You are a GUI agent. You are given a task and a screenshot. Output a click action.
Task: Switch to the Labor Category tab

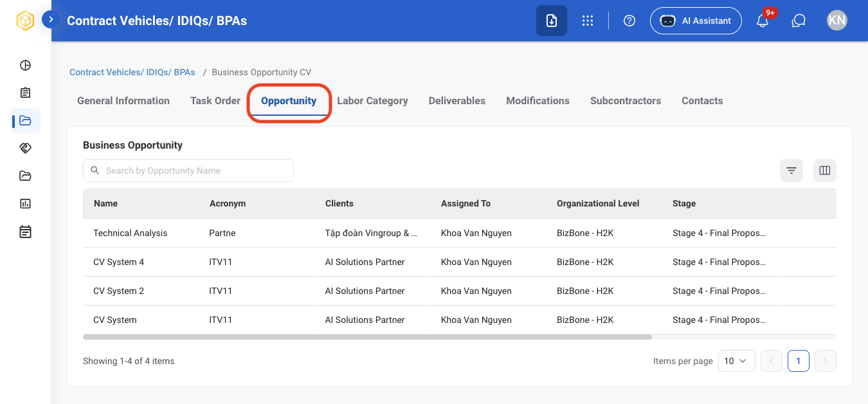pos(372,100)
